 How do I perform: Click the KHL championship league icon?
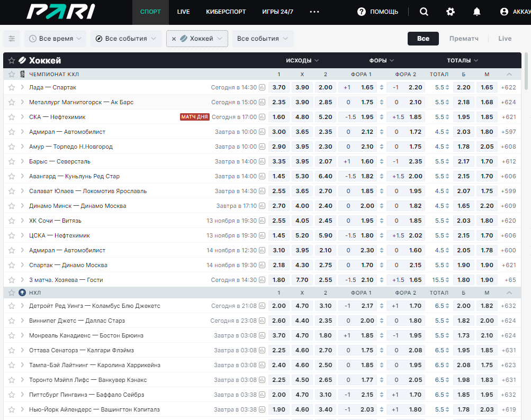[x=22, y=74]
